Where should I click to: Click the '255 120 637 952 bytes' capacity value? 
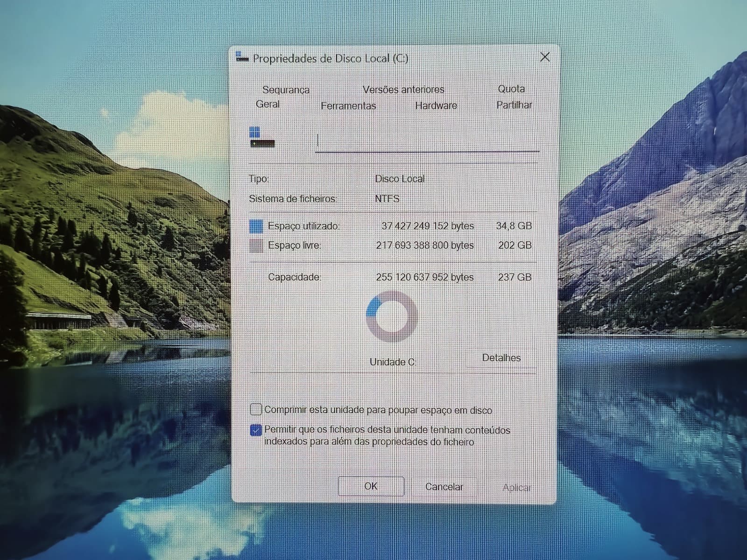pyautogui.click(x=425, y=277)
